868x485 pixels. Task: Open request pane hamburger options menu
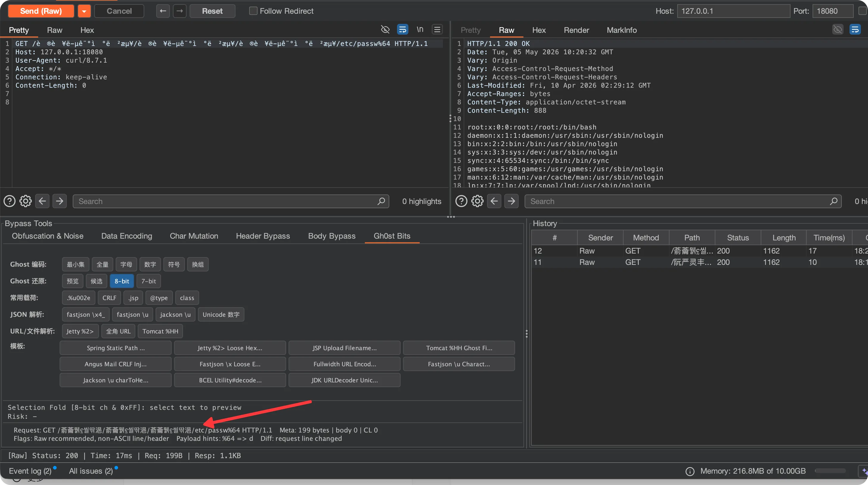(x=437, y=29)
